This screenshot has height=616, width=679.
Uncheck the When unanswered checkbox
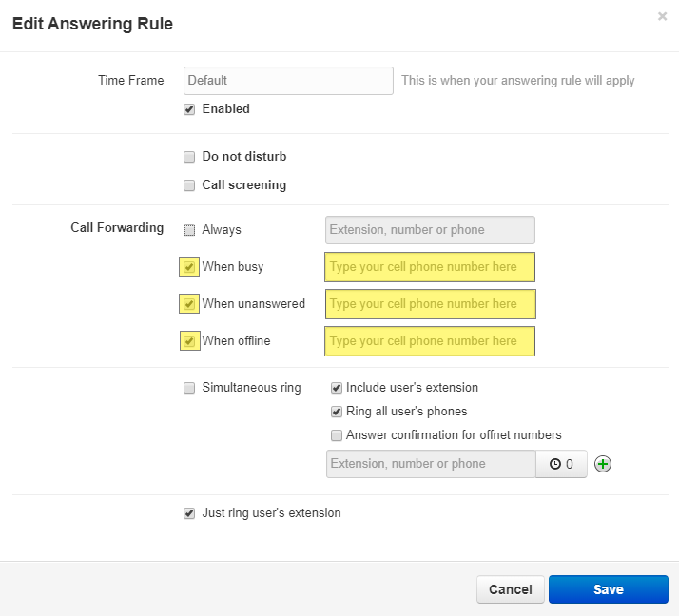click(x=189, y=304)
